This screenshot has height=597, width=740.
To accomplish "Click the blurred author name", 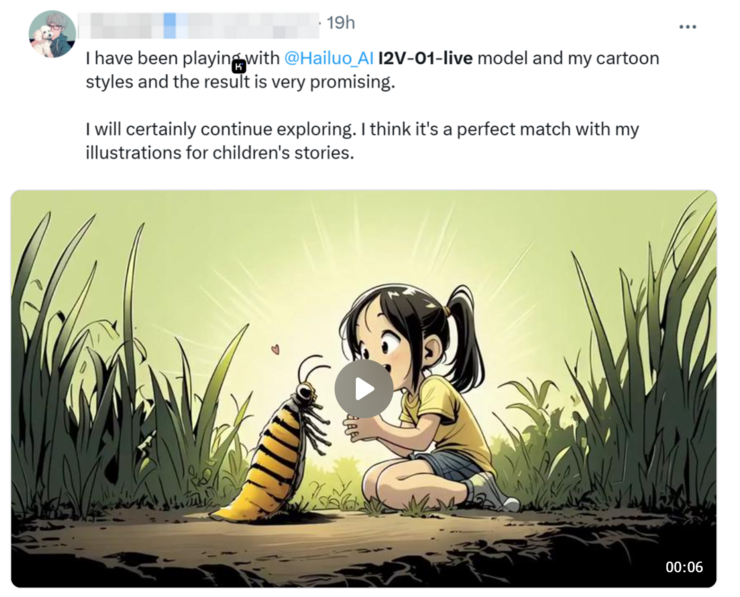I will coord(198,23).
